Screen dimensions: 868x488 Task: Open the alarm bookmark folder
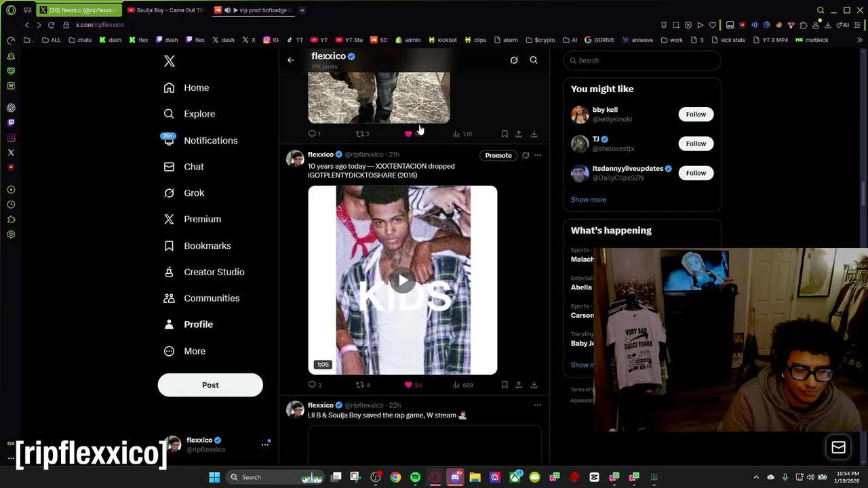506,40
